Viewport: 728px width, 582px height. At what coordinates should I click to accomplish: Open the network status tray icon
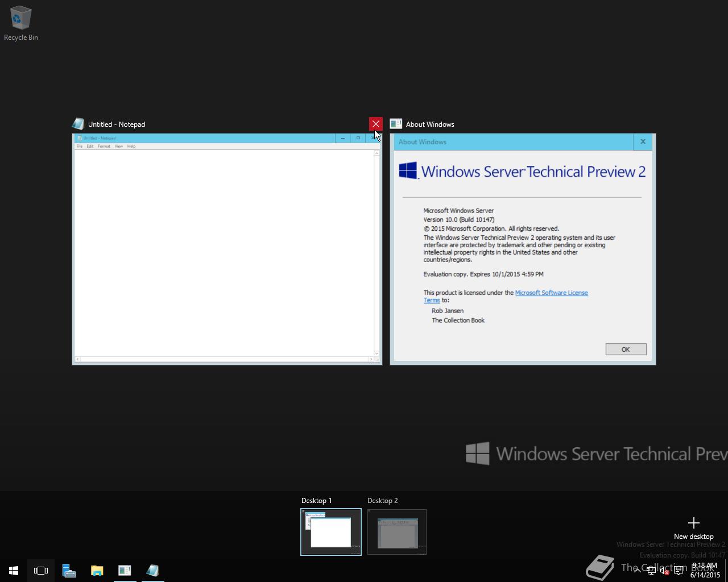coord(651,571)
